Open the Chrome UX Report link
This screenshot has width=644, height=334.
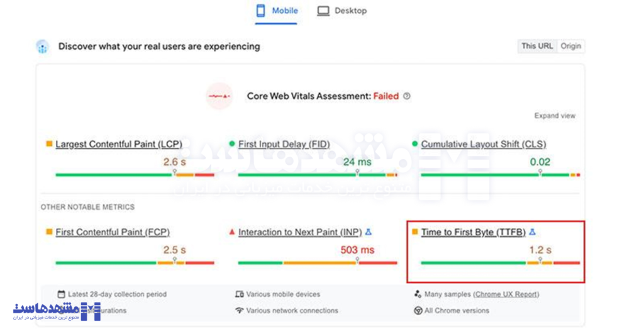click(506, 294)
